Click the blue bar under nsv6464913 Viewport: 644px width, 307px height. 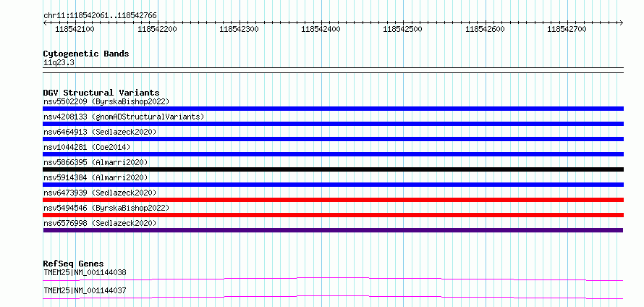(333, 139)
